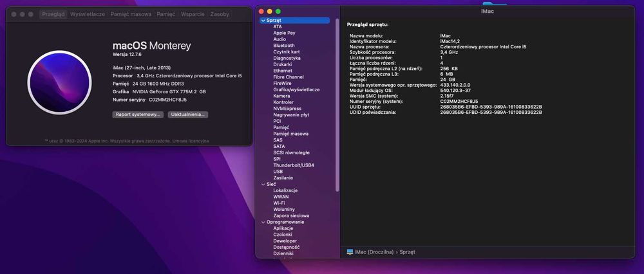Open the Przegląd tab

[53, 14]
